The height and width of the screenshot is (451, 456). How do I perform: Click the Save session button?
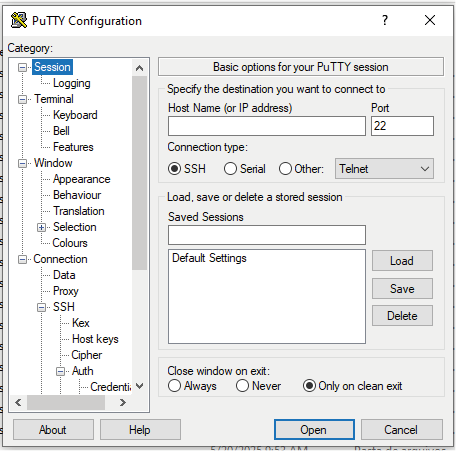(402, 289)
